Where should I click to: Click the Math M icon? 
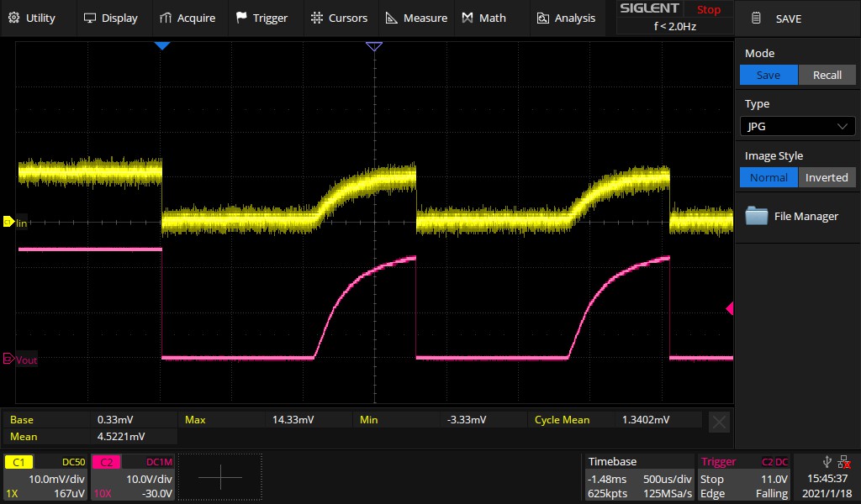tap(467, 18)
